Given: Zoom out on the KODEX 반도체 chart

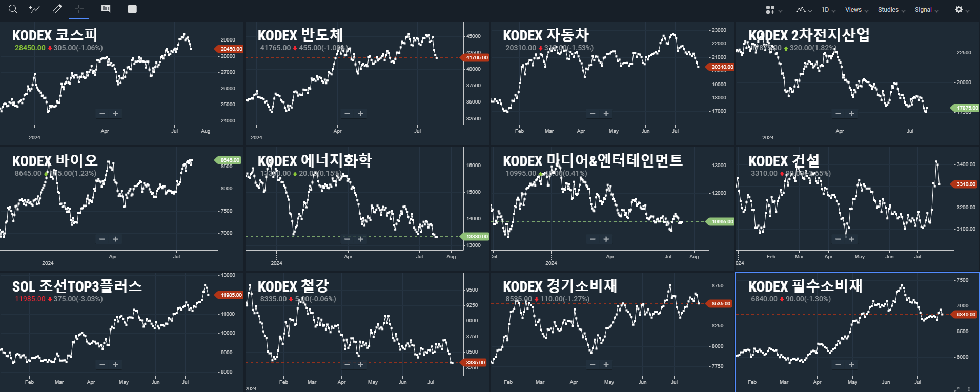Looking at the screenshot, I should 347,114.
